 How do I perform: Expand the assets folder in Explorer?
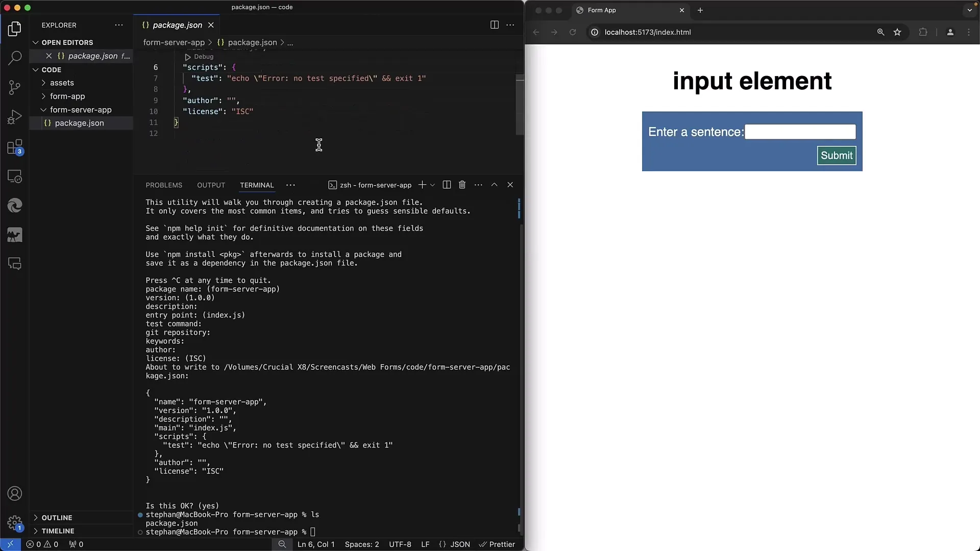pyautogui.click(x=62, y=82)
